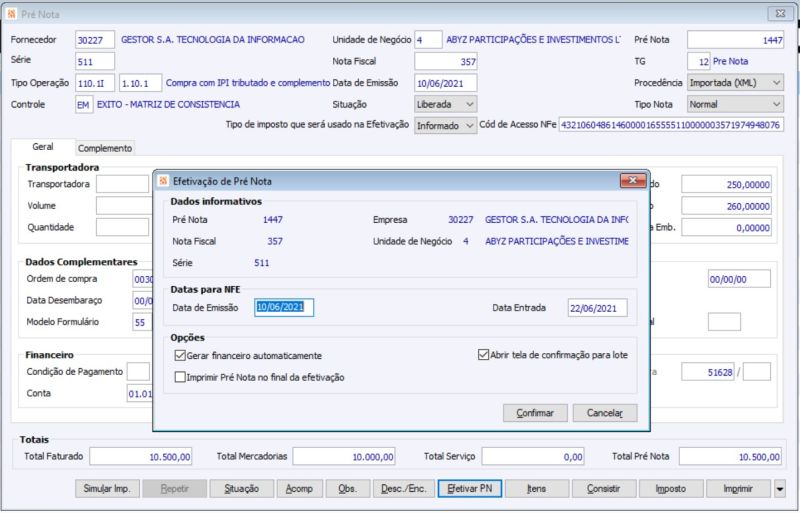The image size is (800, 513).
Task: Click the Pré Nota window title icon
Action: point(11,14)
